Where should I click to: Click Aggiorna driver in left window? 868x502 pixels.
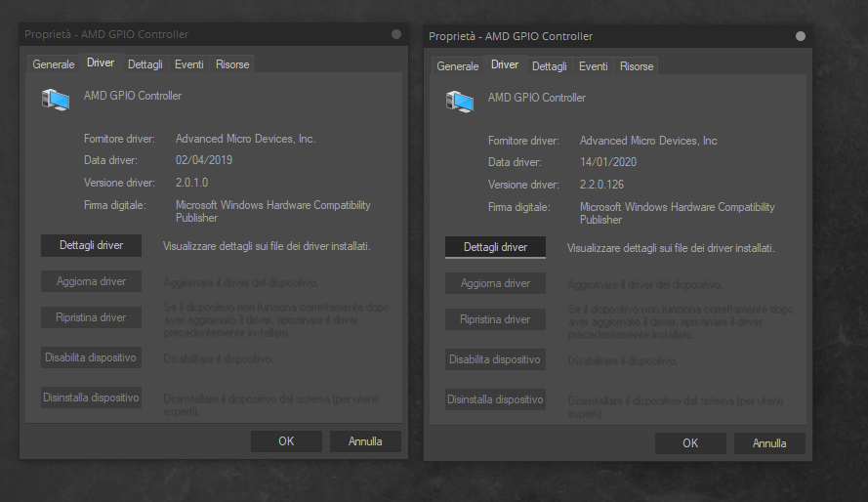(92, 281)
